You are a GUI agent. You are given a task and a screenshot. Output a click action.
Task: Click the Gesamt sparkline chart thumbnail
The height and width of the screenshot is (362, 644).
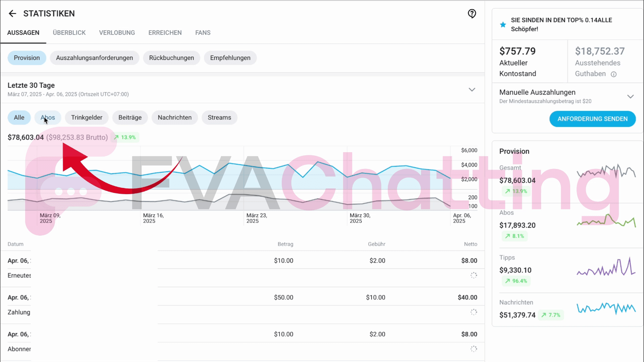click(x=606, y=171)
